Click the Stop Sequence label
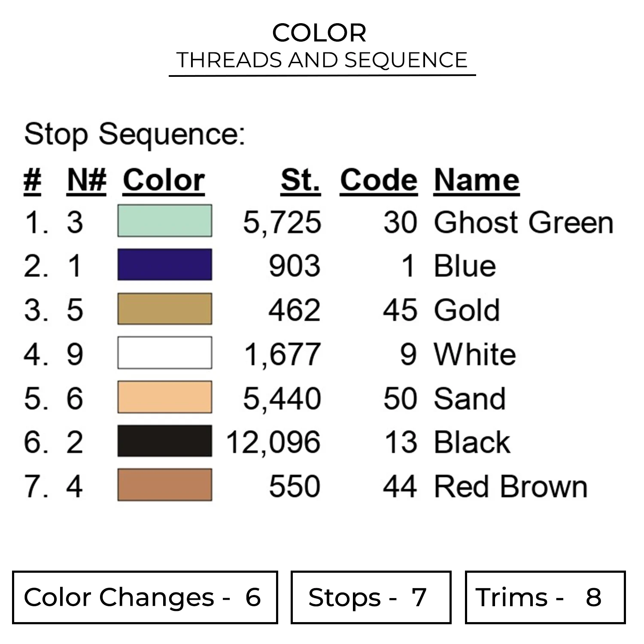Screen dimensions: 644x644 tap(134, 134)
